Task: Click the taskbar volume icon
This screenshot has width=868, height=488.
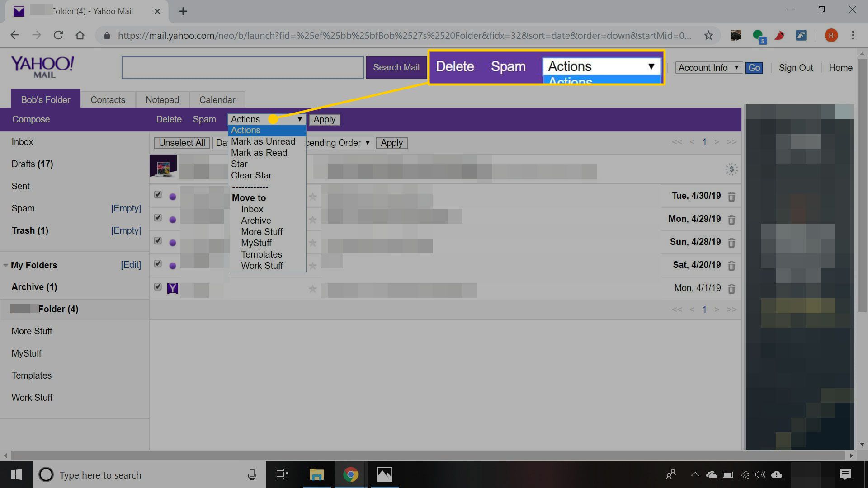Action: point(760,474)
